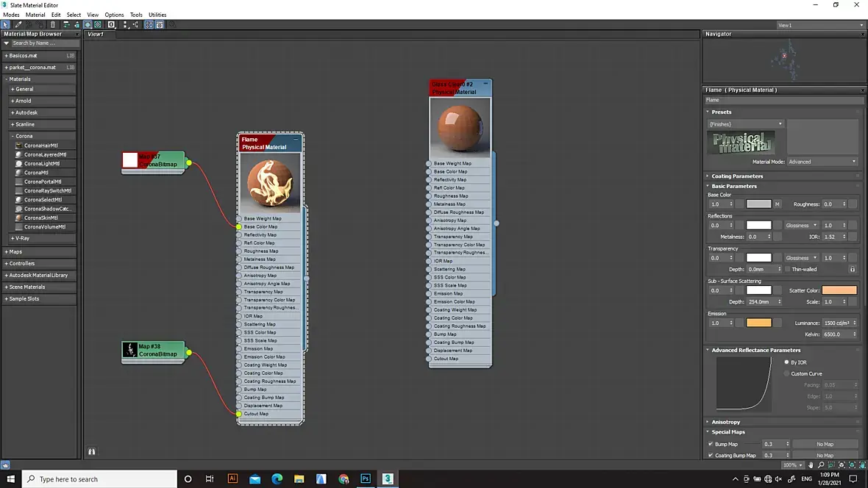Enable the Bump Map checkbox
Image resolution: width=868 pixels, height=488 pixels.
(x=711, y=444)
